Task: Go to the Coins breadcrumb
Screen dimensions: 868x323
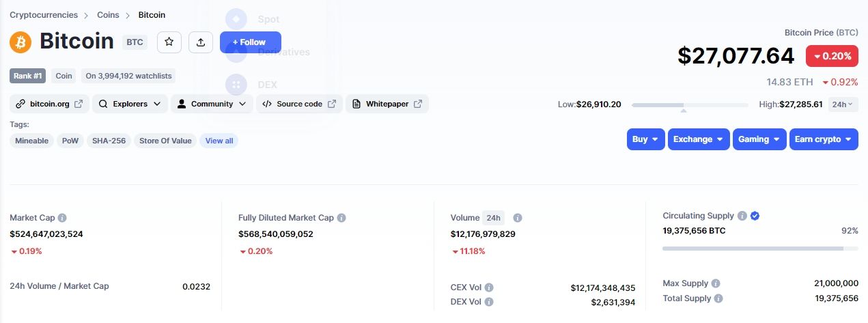Action: click(108, 14)
